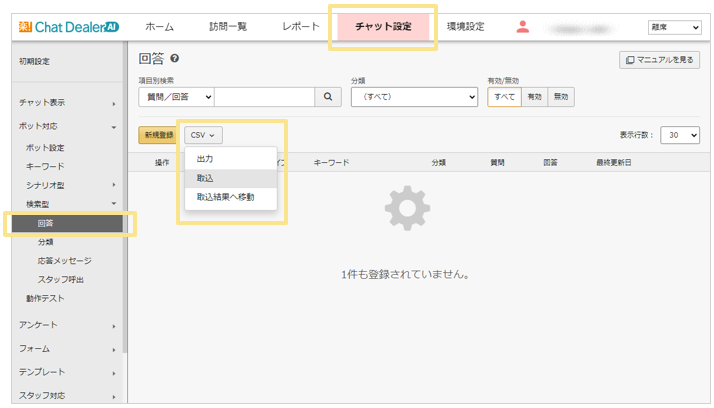The height and width of the screenshot is (408, 714).
Task: Click マニュアルを見る manual button
Action: (658, 60)
